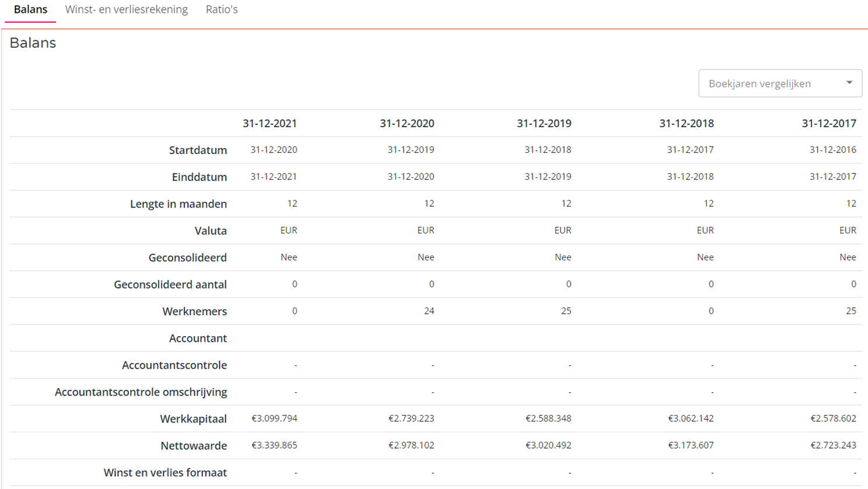
Task: Click the Accountantscontrole omschrijving label
Action: [x=141, y=392]
